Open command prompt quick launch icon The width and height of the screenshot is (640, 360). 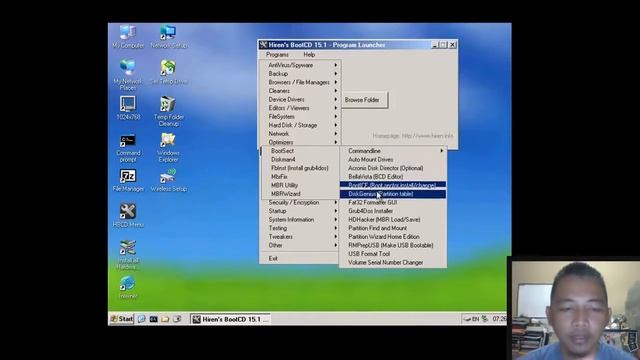[x=153, y=319]
